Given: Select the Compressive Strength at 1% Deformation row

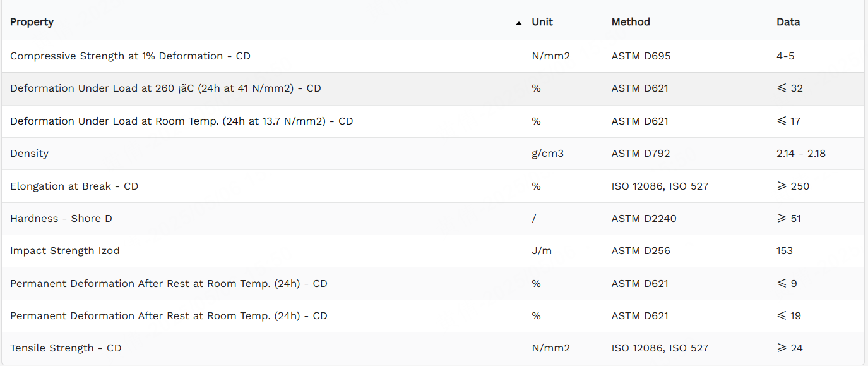Looking at the screenshot, I should (433, 56).
